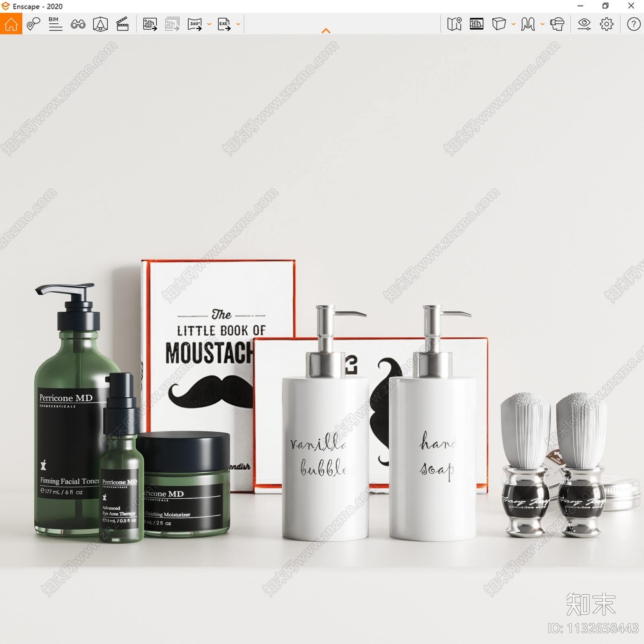This screenshot has height=644, width=644.
Task: Open Manage Views with the pin and speech icon
Action: point(33,24)
